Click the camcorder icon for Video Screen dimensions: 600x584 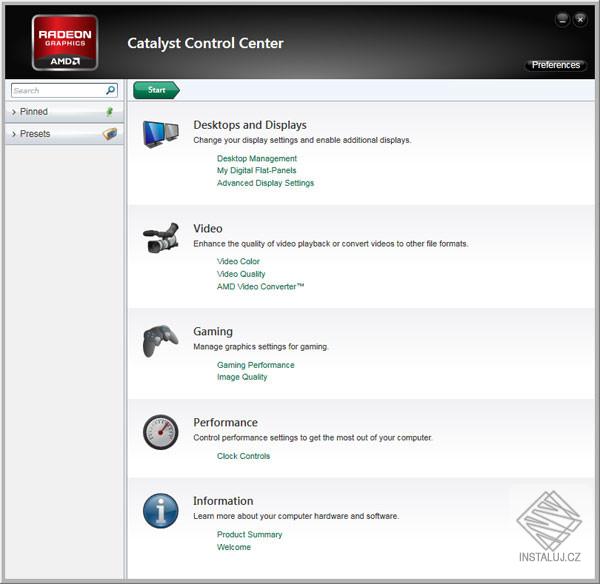(161, 238)
